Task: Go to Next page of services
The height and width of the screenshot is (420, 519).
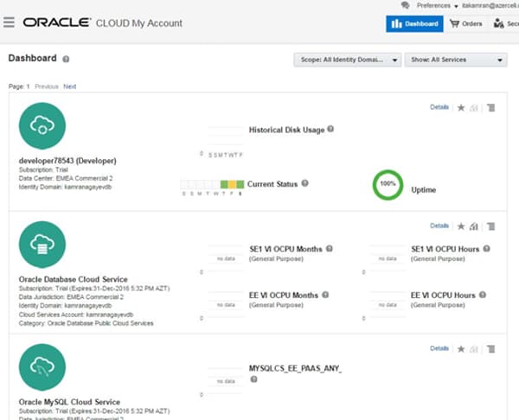Action: pyautogui.click(x=69, y=86)
